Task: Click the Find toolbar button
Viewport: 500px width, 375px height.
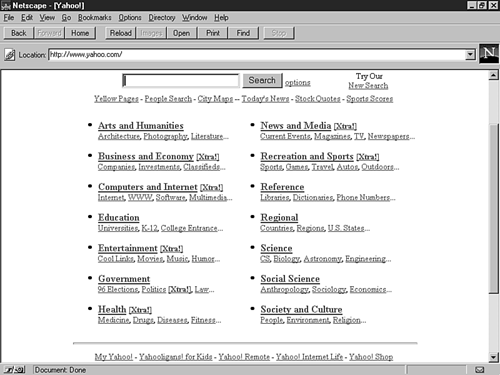Action: [x=243, y=33]
